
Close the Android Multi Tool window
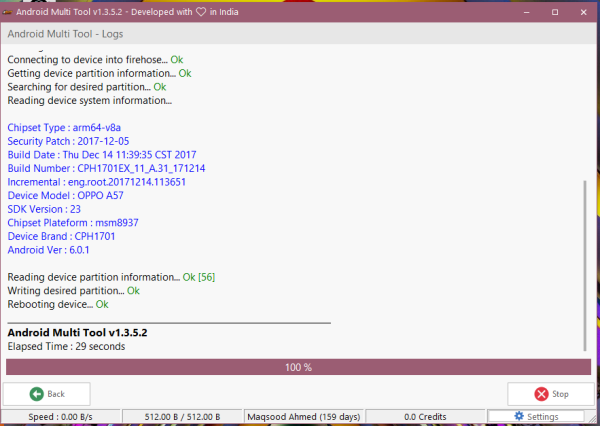[x=584, y=12]
